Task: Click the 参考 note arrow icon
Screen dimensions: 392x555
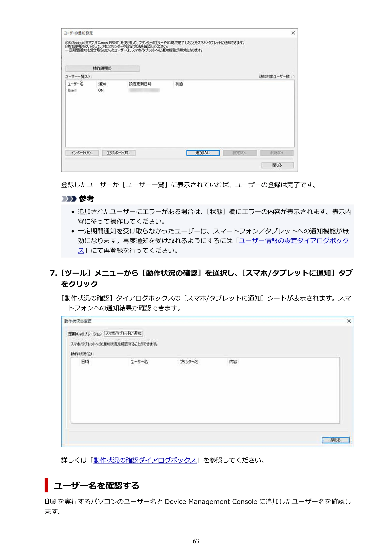Action: pyautogui.click(x=69, y=199)
